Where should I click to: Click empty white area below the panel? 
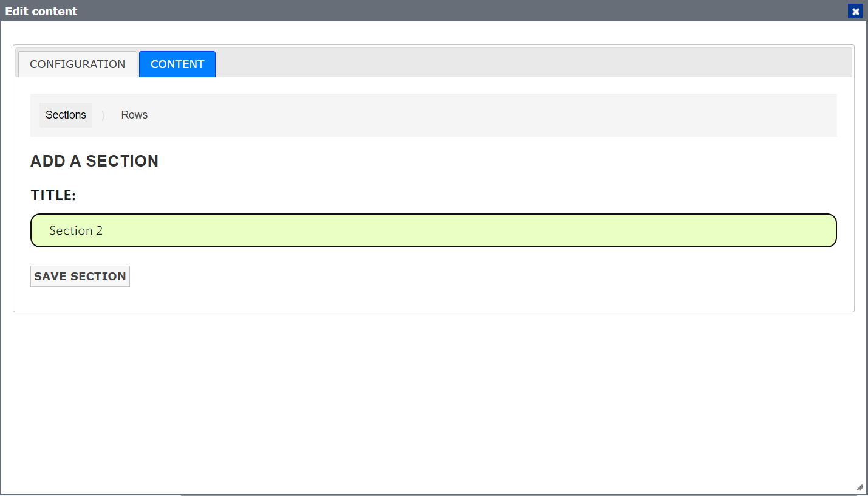click(x=434, y=401)
